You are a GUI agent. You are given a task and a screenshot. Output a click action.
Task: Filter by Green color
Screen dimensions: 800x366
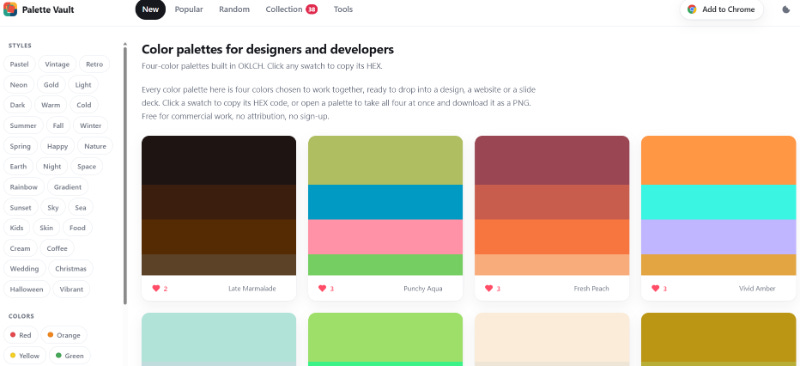69,355
